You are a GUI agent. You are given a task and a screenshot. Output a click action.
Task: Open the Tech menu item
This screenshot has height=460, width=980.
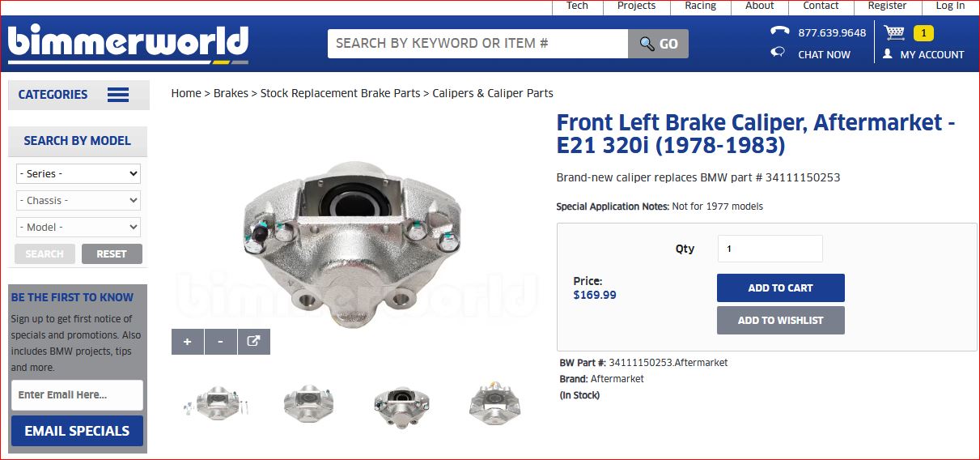pyautogui.click(x=577, y=6)
